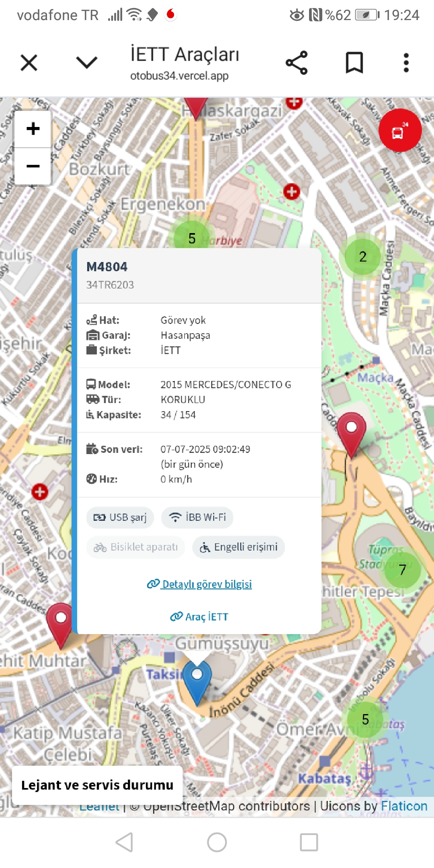Tap the red marker at top near Halaskargazi
This screenshot has width=434, height=868.
[x=196, y=108]
